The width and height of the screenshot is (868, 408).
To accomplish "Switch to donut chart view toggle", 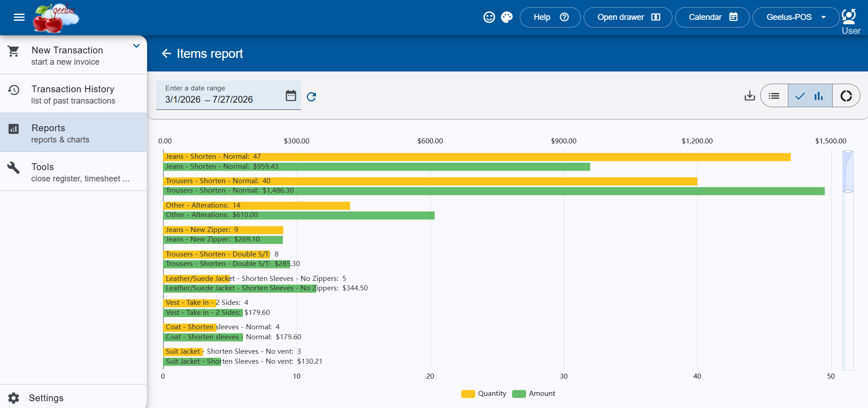I will coord(846,95).
